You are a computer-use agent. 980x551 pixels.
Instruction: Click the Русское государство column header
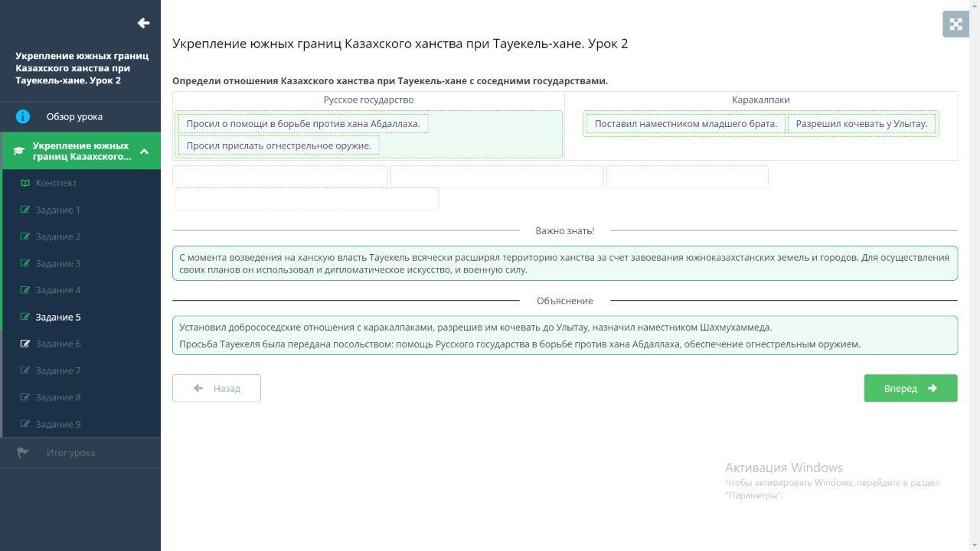[368, 100]
